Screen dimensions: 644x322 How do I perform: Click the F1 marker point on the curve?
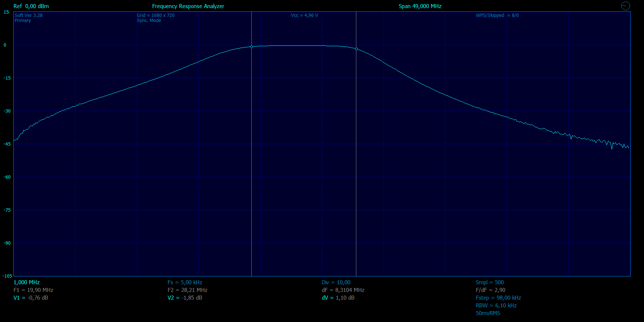click(x=251, y=47)
